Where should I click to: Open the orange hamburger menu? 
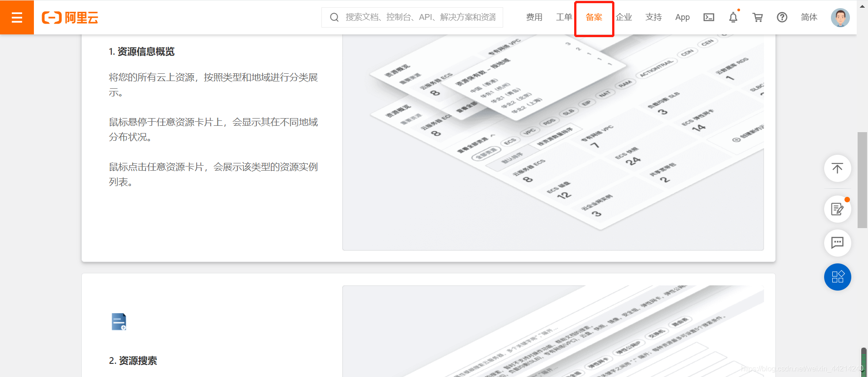tap(17, 17)
